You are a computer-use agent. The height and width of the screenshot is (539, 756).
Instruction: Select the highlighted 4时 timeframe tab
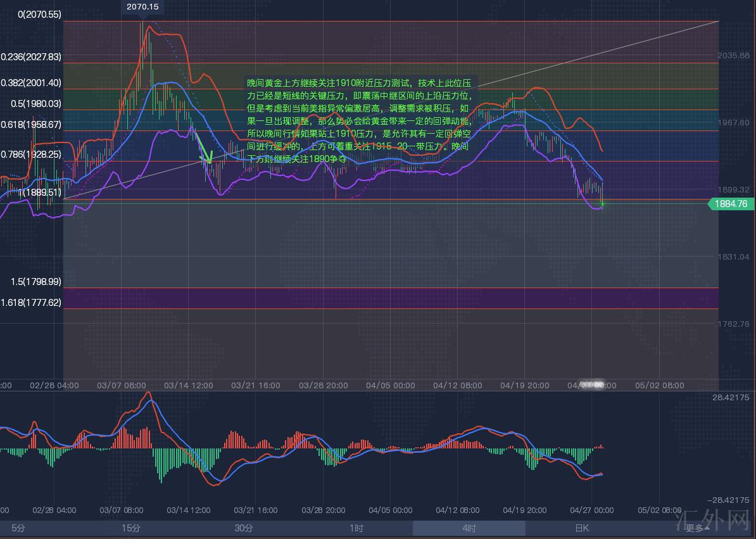pyautogui.click(x=469, y=528)
